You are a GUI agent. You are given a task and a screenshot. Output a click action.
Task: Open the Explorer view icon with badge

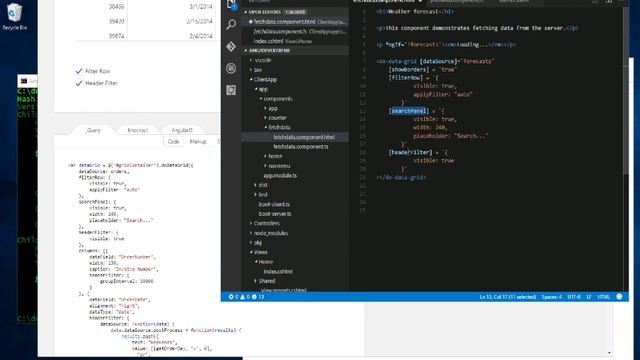pos(231,4)
